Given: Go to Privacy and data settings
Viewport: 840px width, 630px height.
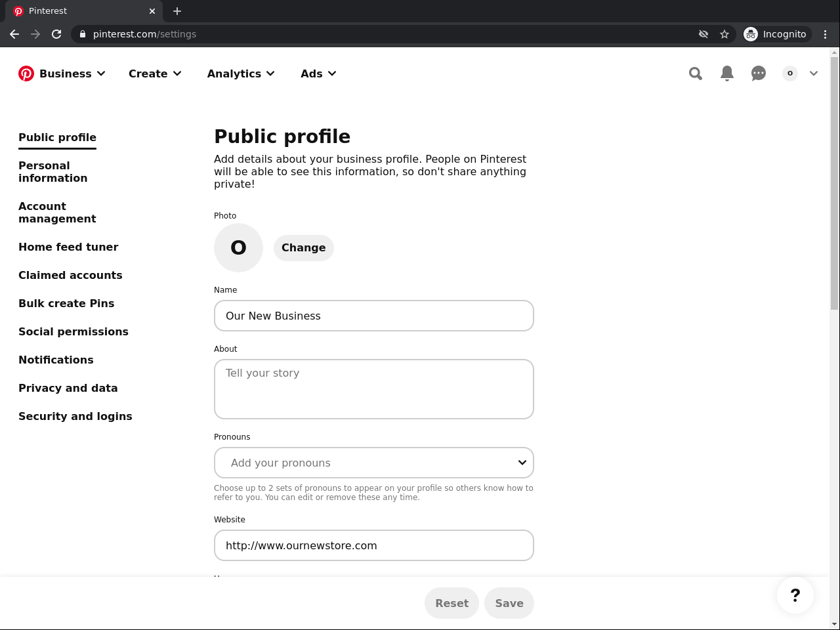Looking at the screenshot, I should click(68, 388).
